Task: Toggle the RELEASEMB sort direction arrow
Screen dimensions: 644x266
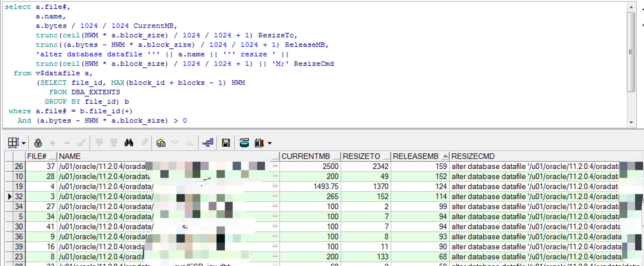Action: coord(445,156)
